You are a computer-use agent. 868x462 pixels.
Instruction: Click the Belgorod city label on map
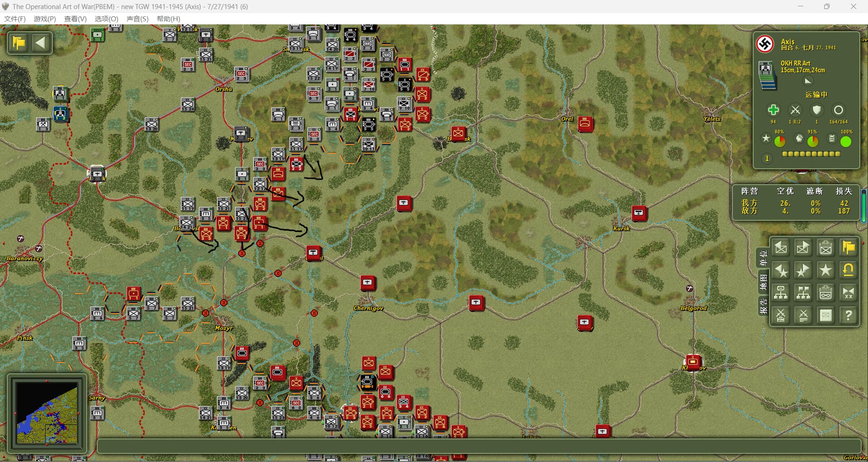pyautogui.click(x=693, y=308)
